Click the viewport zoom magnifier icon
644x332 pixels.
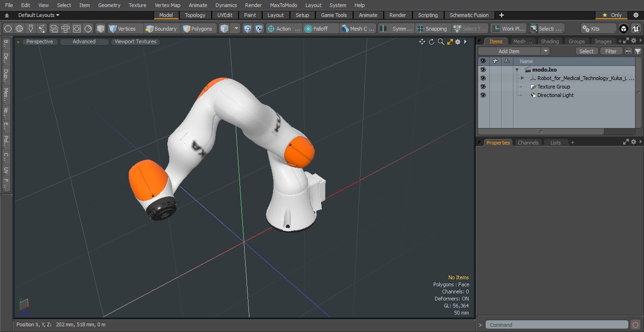pos(441,42)
